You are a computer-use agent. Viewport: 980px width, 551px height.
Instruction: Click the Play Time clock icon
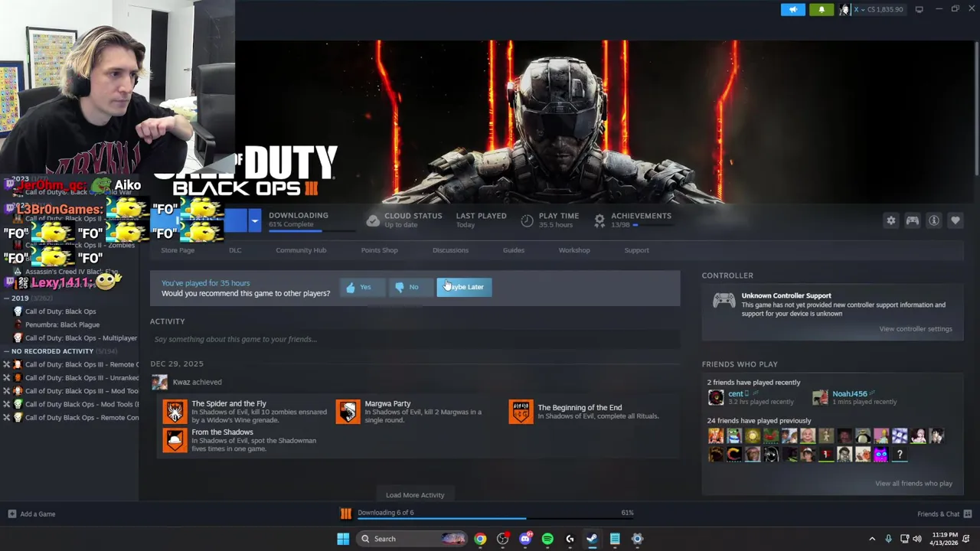coord(527,220)
